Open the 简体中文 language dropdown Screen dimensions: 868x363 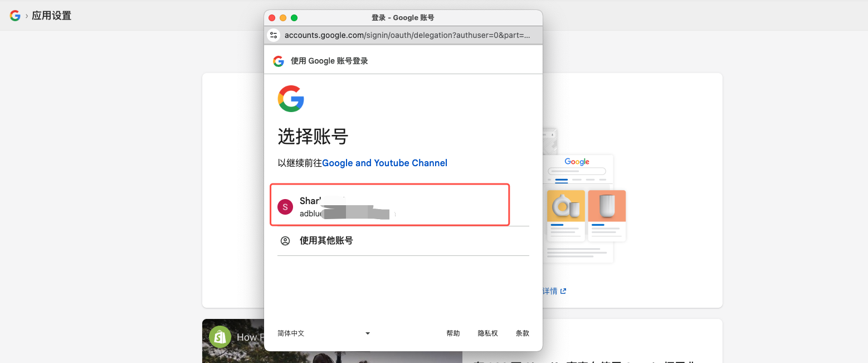coord(324,333)
